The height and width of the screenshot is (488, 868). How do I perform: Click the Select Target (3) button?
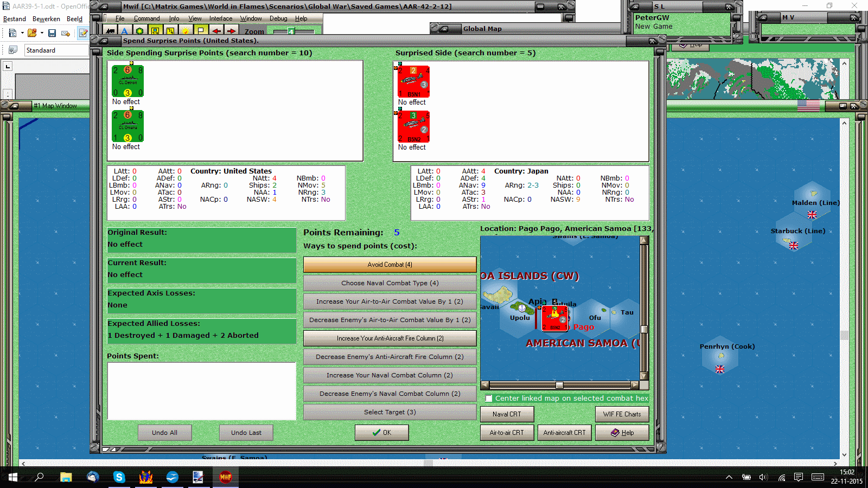point(390,412)
